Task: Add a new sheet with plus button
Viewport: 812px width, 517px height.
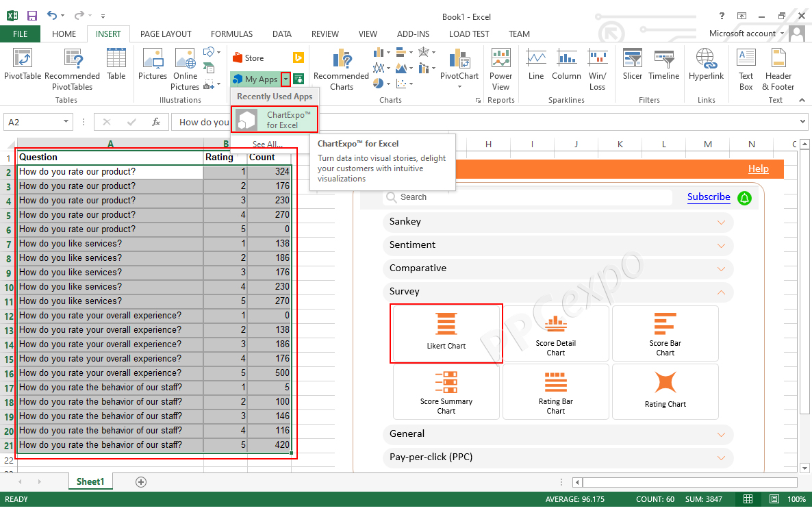Action: point(141,482)
